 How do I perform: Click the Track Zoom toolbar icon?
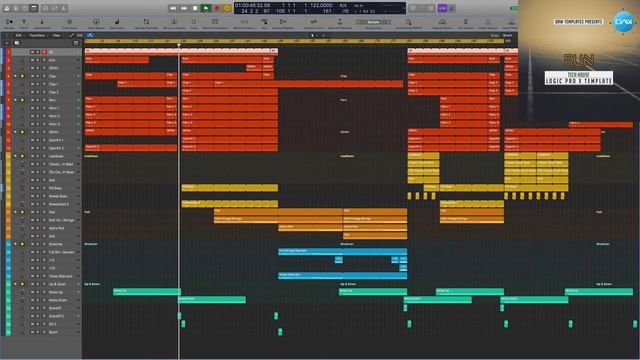[69, 23]
